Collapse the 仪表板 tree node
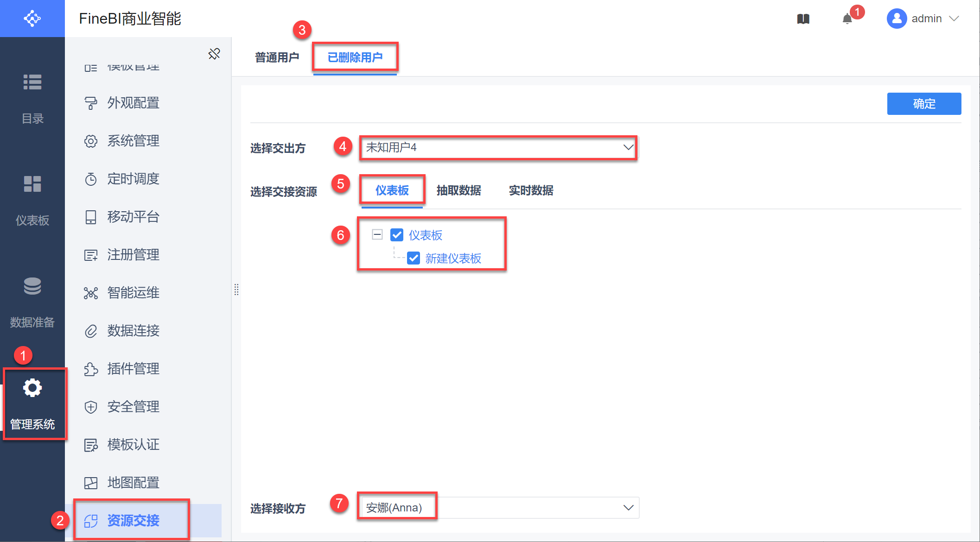This screenshot has width=980, height=542. (x=377, y=234)
